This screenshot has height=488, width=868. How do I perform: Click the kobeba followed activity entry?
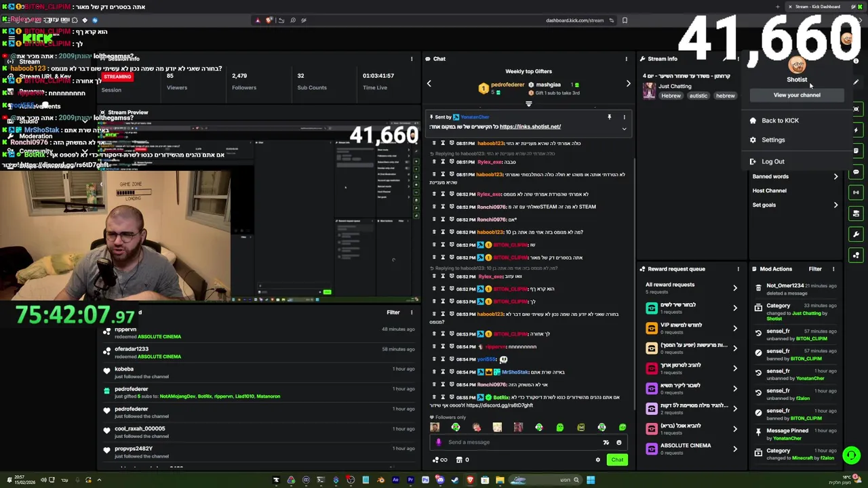tap(258, 373)
